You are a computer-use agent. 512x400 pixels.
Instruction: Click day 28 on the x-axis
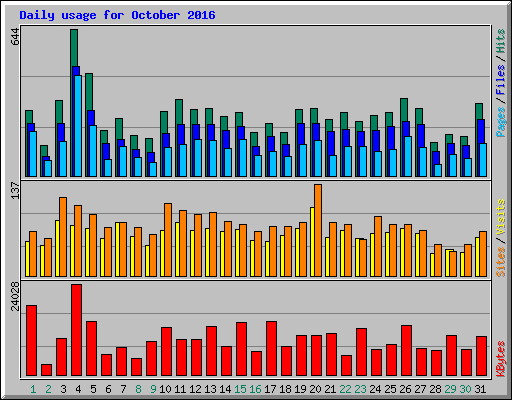[x=435, y=389]
